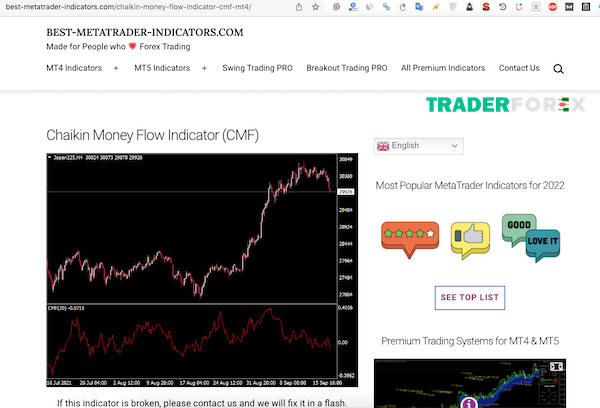Click the red S extension icon
The image size is (600, 408).
[x=486, y=7]
